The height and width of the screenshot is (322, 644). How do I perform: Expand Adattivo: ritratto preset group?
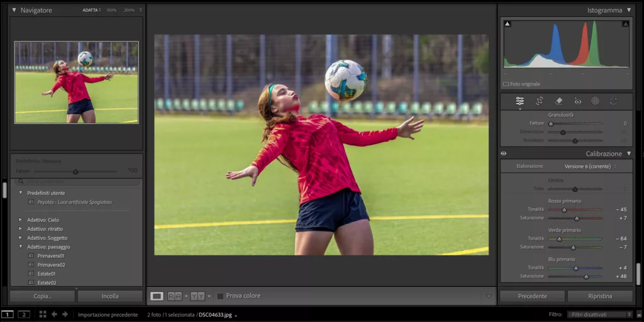click(x=21, y=229)
